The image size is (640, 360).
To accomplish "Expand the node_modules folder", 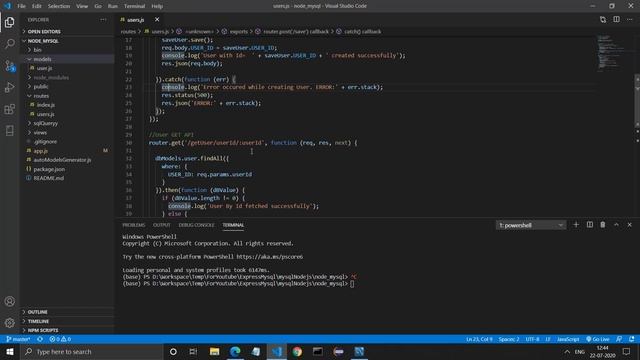I will tap(67, 78).
